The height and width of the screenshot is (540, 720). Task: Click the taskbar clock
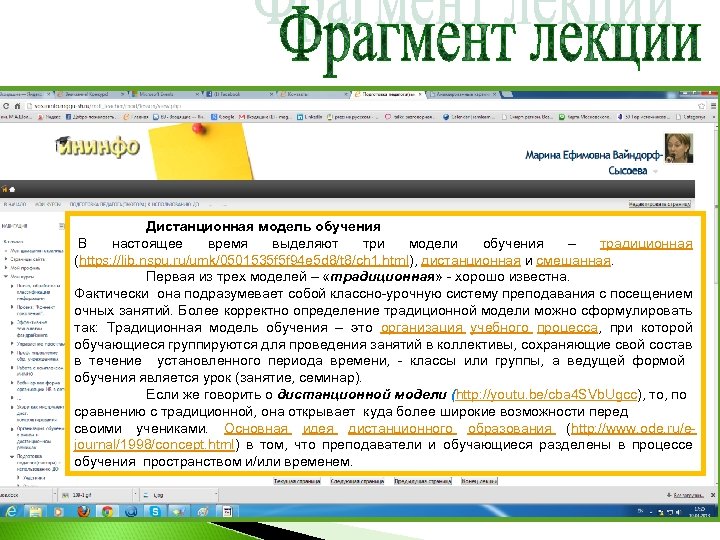coord(700,511)
